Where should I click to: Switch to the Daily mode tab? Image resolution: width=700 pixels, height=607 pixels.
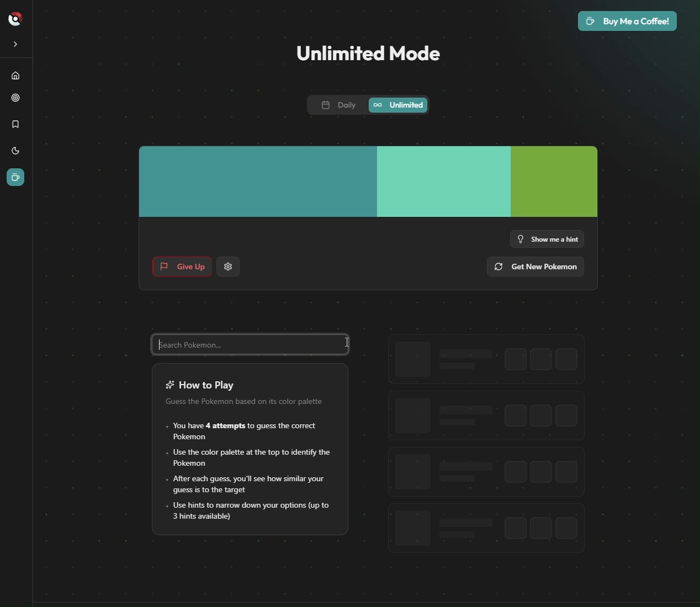coord(339,105)
